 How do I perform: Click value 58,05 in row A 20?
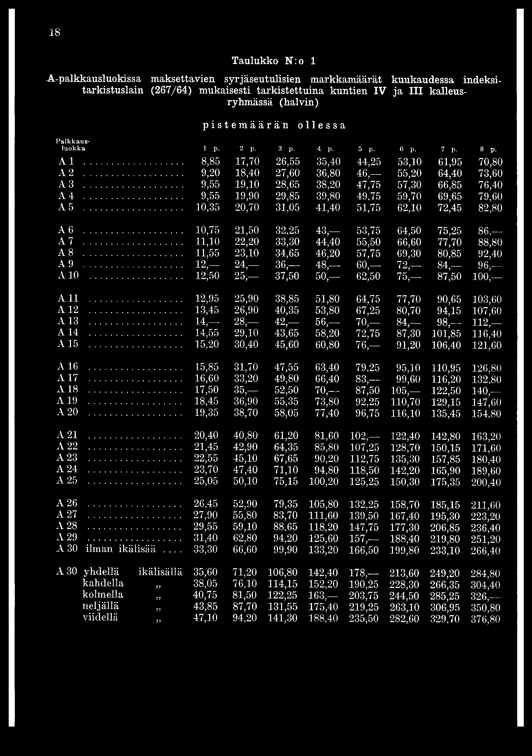(x=287, y=413)
